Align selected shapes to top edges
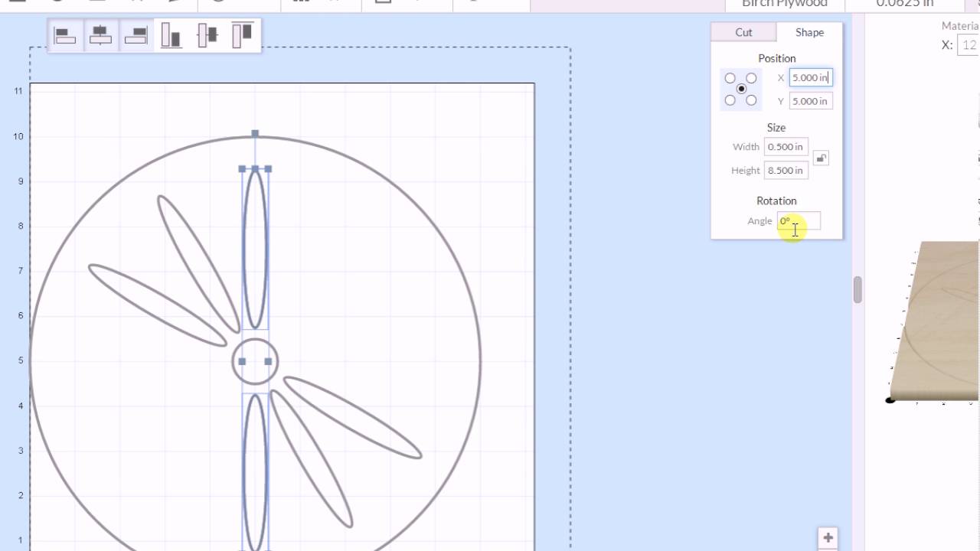 click(x=242, y=36)
